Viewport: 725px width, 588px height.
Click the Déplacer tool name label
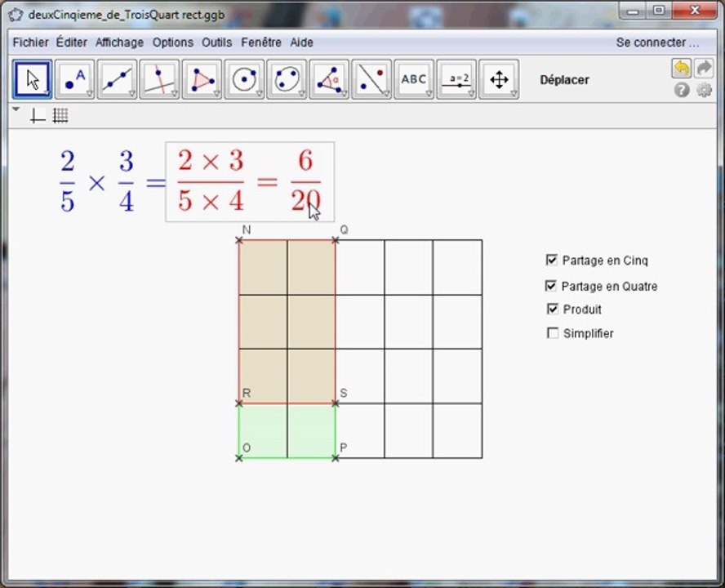tap(564, 80)
